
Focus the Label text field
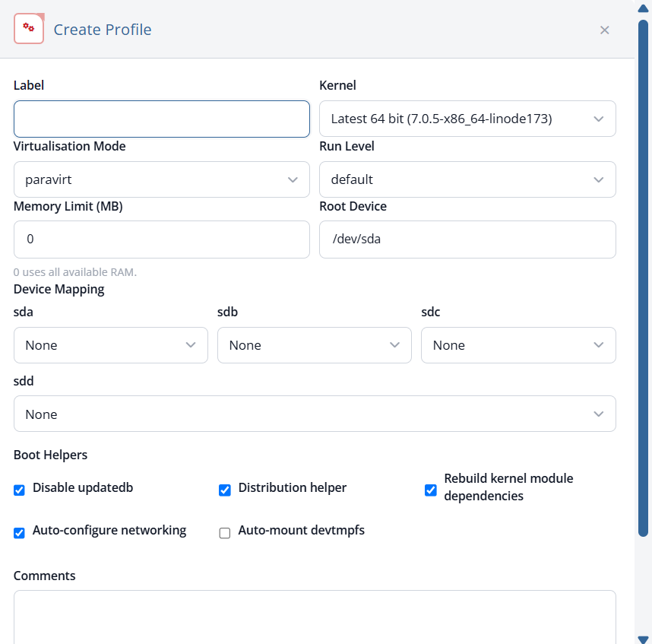click(162, 119)
